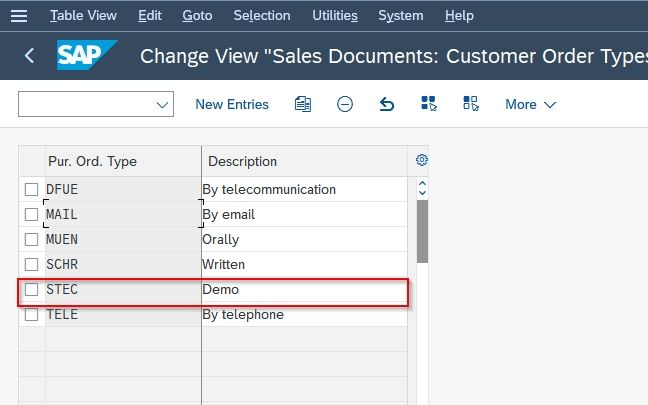The image size is (648, 405).
Task: Open the Utilities menu
Action: [335, 16]
